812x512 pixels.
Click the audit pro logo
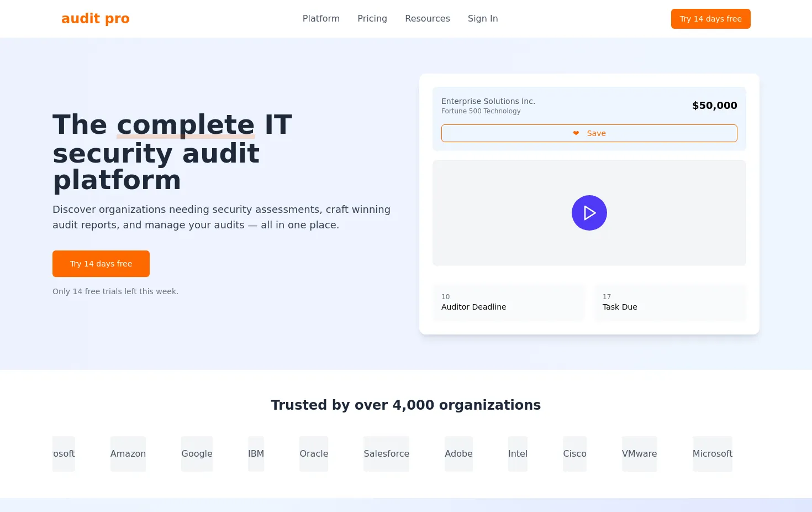pos(95,19)
